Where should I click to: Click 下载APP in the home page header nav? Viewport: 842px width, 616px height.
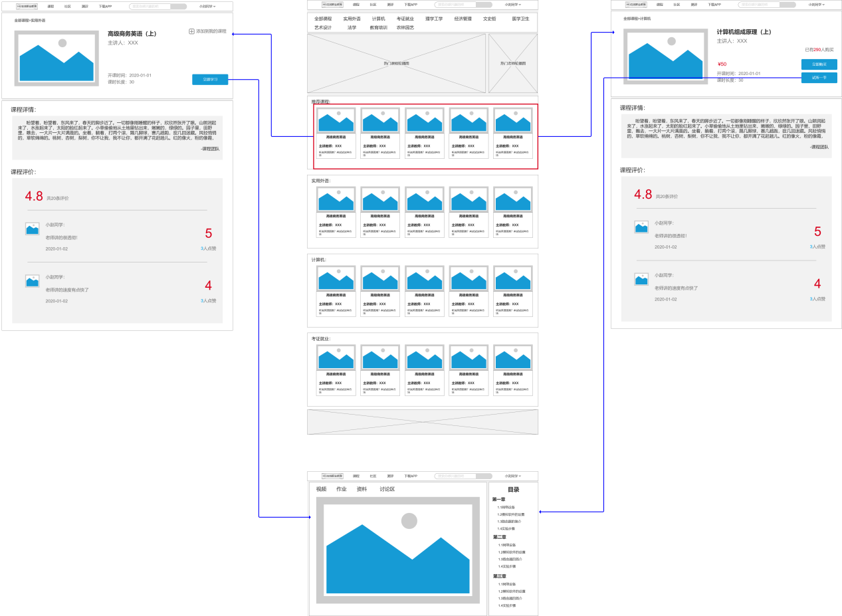coord(411,5)
